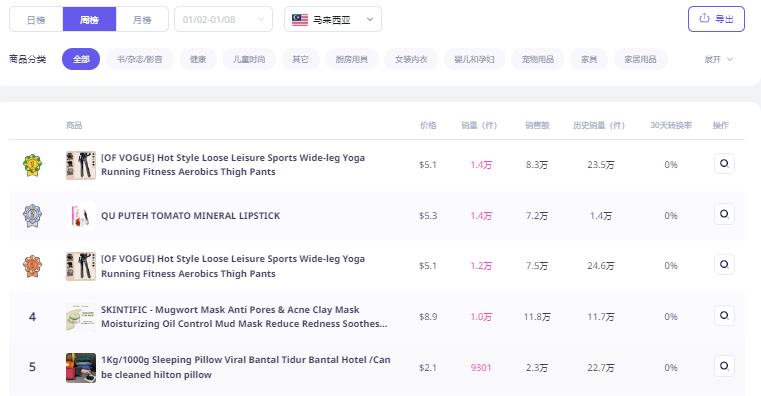Open the 01/02-01/08 date range dropdown

point(223,19)
